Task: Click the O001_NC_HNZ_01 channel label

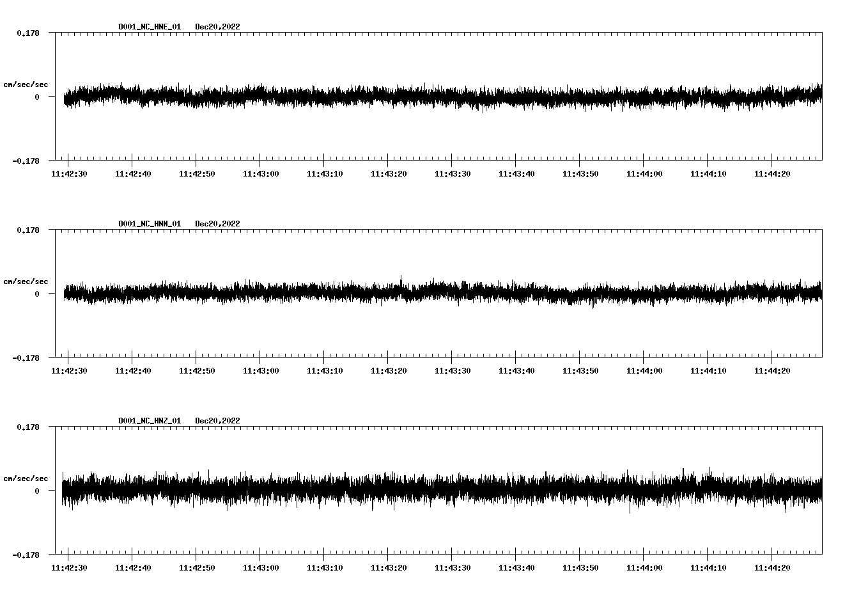Action: pyautogui.click(x=149, y=421)
